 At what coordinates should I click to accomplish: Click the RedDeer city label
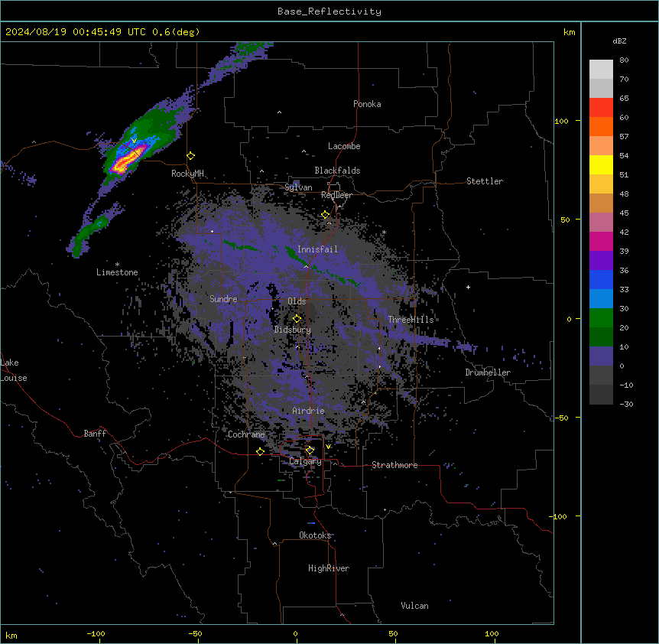(x=336, y=195)
